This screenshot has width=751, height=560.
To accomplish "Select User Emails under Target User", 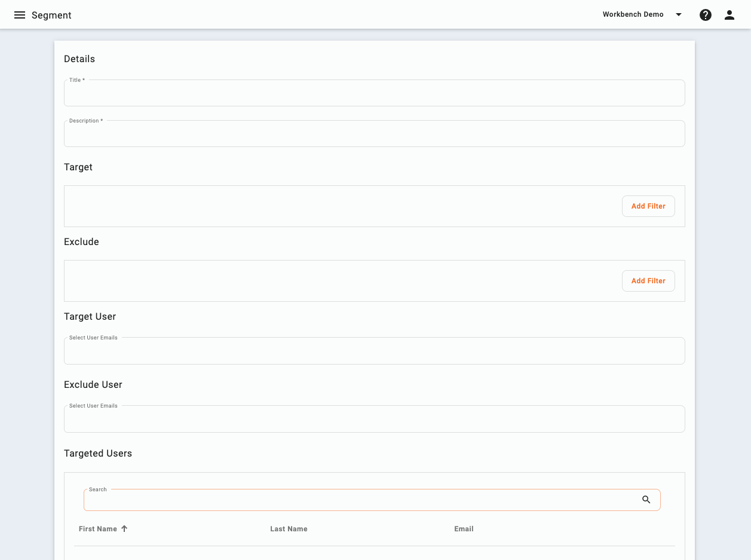I will [374, 351].
